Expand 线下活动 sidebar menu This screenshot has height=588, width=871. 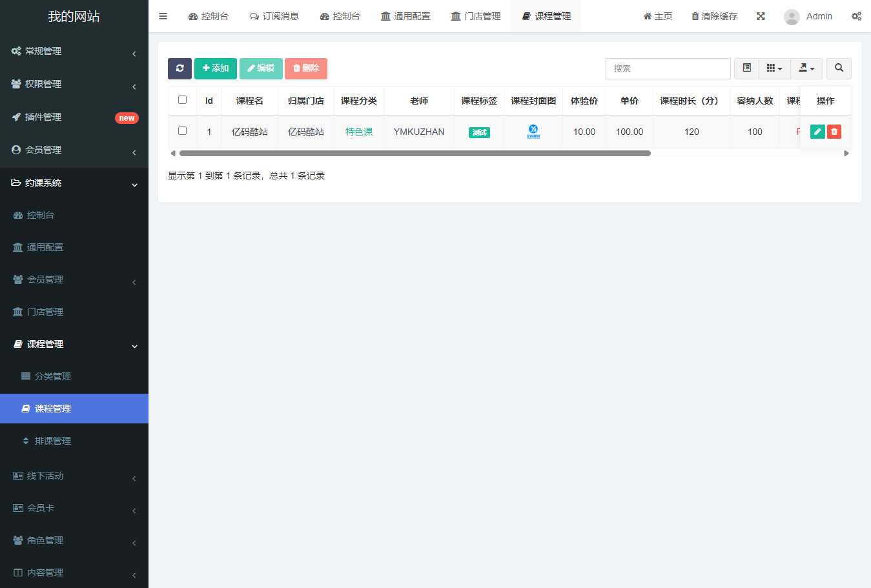74,476
